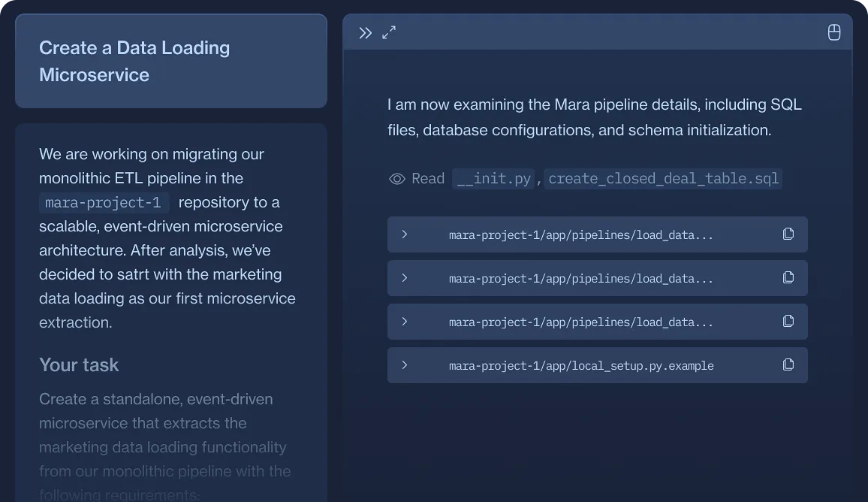
Task: Expand the third load_data file row chevron
Action: pos(405,322)
